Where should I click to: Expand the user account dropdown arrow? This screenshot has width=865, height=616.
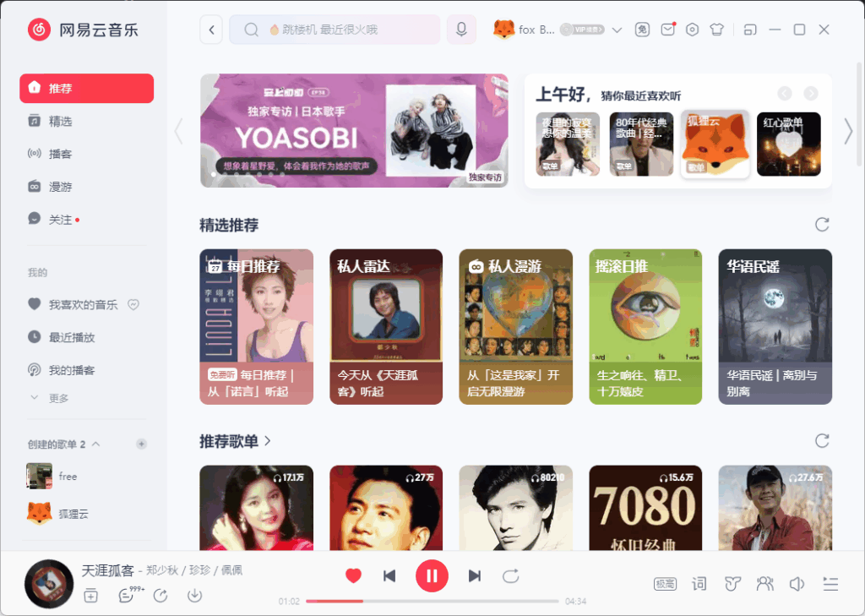617,30
